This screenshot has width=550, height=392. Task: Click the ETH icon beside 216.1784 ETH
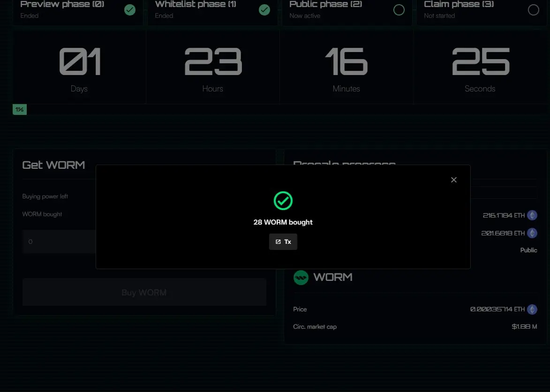tap(532, 215)
